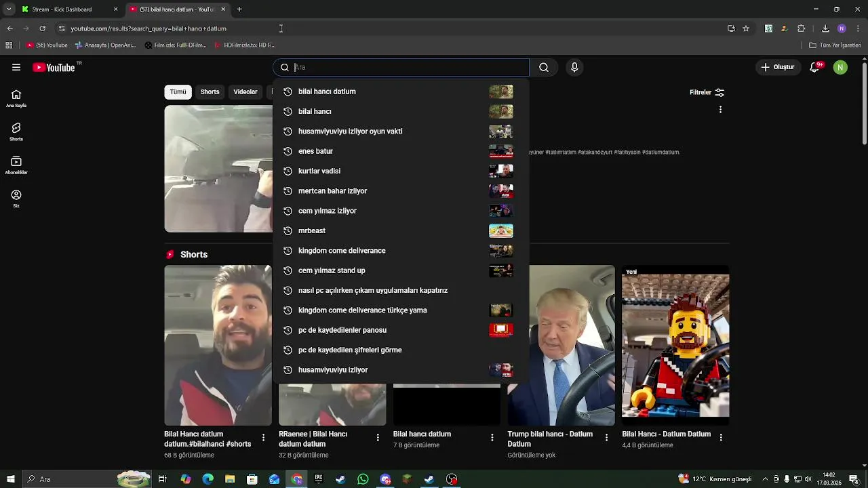This screenshot has width=868, height=488.
Task: Open Abonelikler in the sidebar
Action: 16,165
